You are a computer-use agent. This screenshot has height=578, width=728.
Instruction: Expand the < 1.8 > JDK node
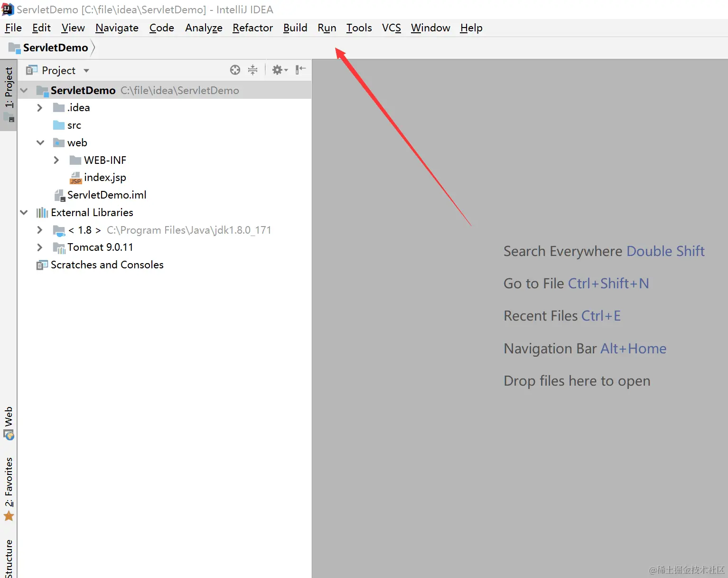click(x=40, y=230)
